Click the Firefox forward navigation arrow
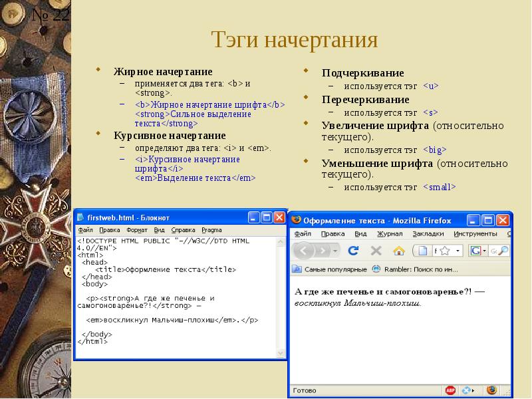The image size is (532, 399). pos(323,251)
